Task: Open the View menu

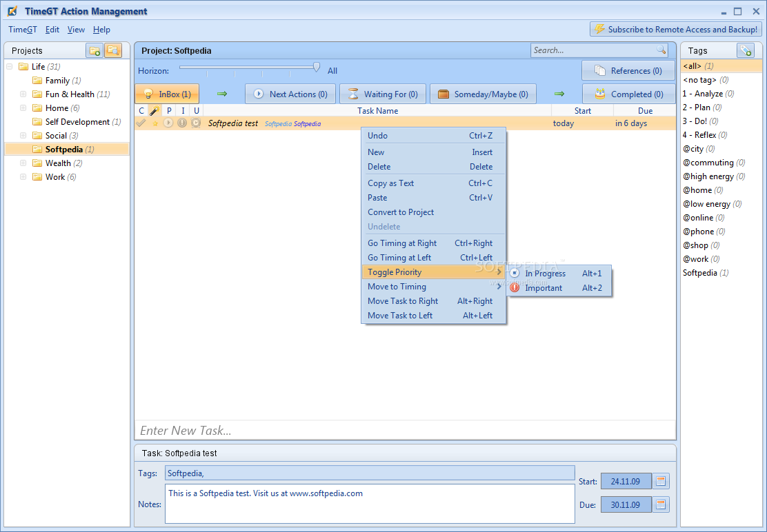Action: 76,30
